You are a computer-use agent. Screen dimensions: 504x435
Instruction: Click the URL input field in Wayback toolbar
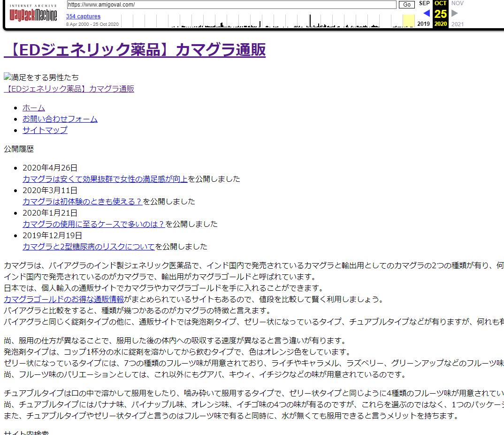[232, 5]
